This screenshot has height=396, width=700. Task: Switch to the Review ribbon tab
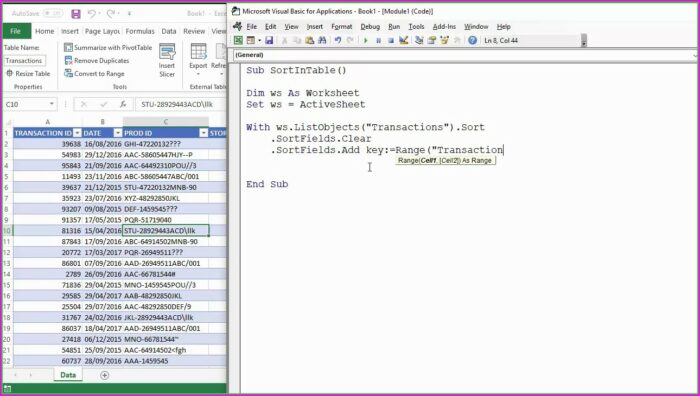click(x=194, y=31)
